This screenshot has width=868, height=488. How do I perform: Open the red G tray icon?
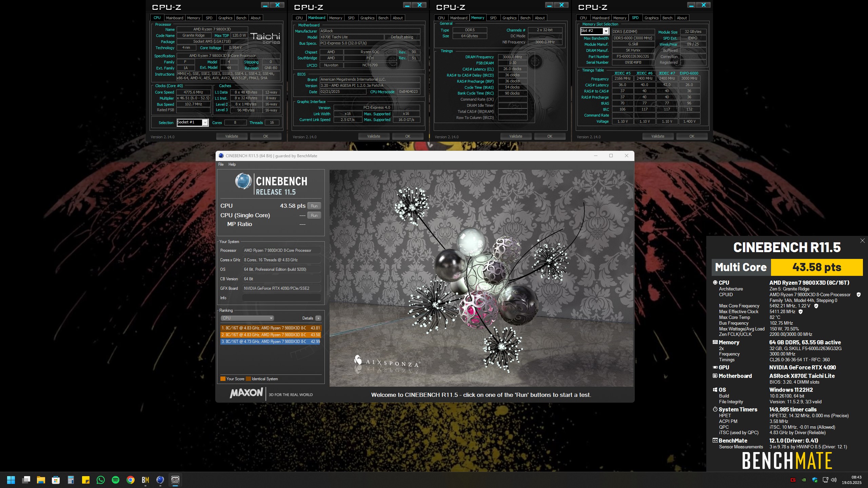tap(793, 480)
